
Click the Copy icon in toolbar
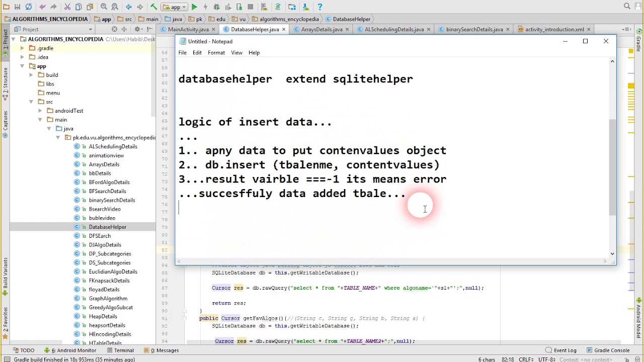coord(78,7)
